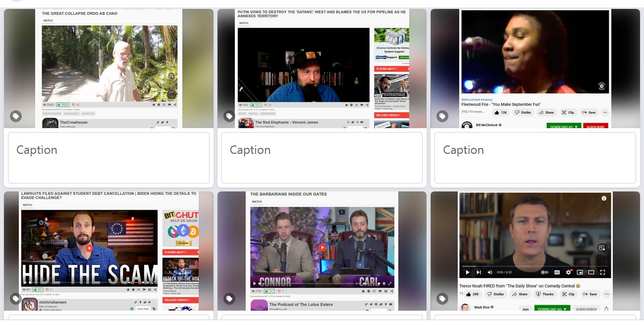Click Watch tab on Putin Vows photo
644x325 pixels.
[x=244, y=23]
